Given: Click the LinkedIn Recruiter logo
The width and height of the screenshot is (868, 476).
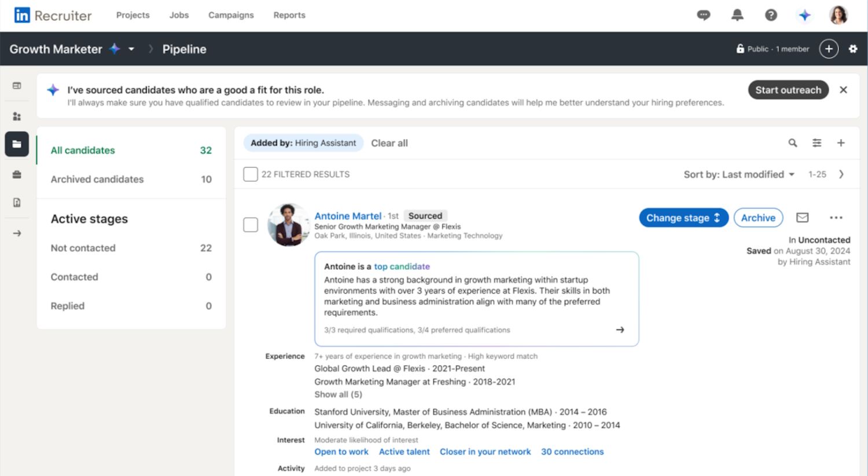Looking at the screenshot, I should (53, 16).
